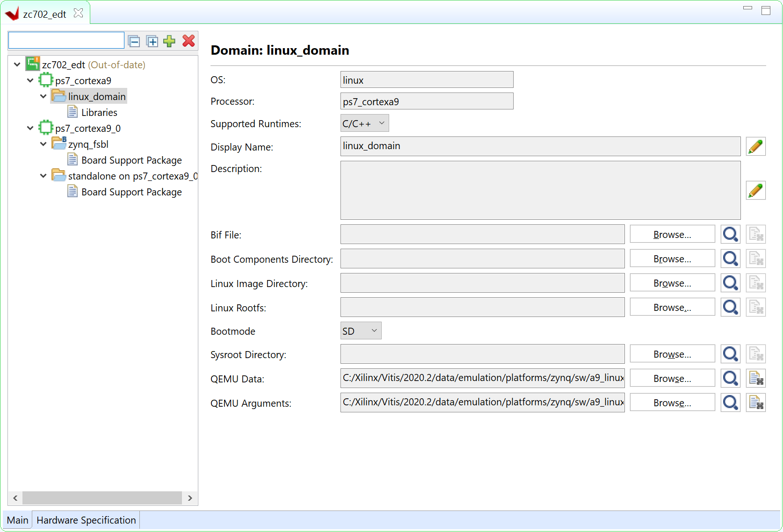The width and height of the screenshot is (783, 532).
Task: Collapse the ps7_cortexa9 processor node
Action: [30, 80]
